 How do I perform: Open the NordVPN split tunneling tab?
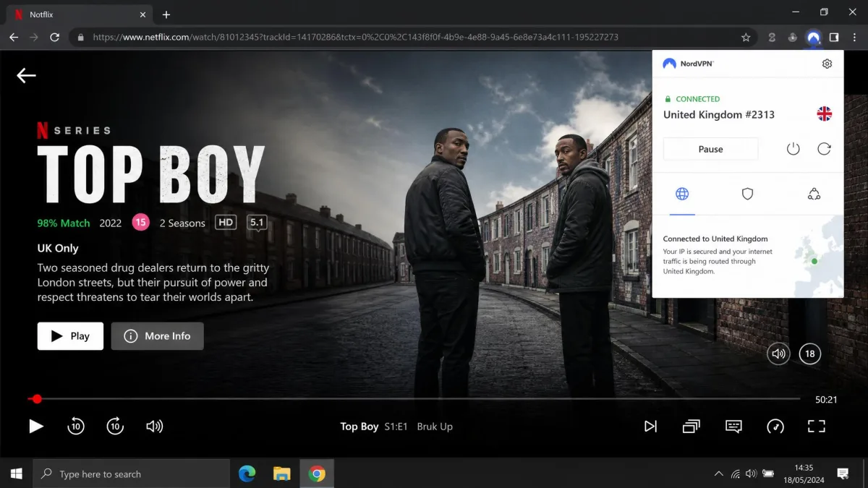(814, 194)
